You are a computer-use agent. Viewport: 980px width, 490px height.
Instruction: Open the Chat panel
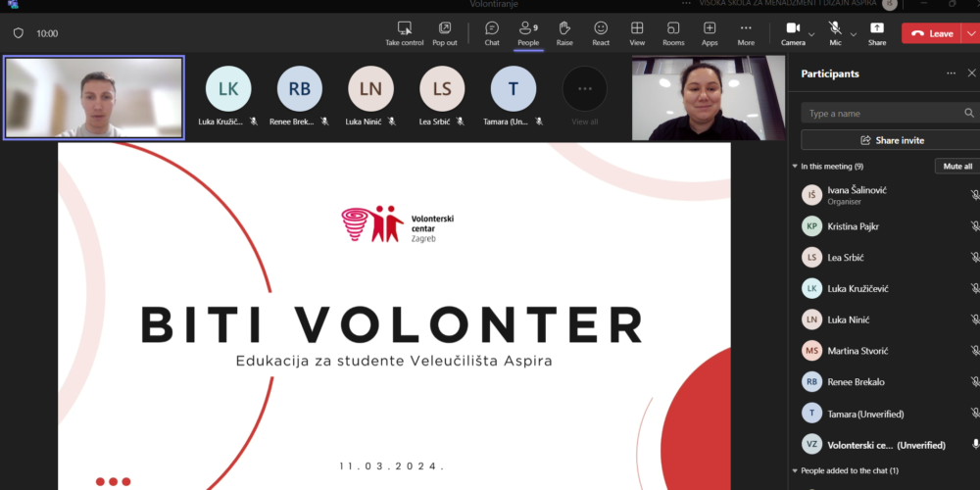pos(492,32)
